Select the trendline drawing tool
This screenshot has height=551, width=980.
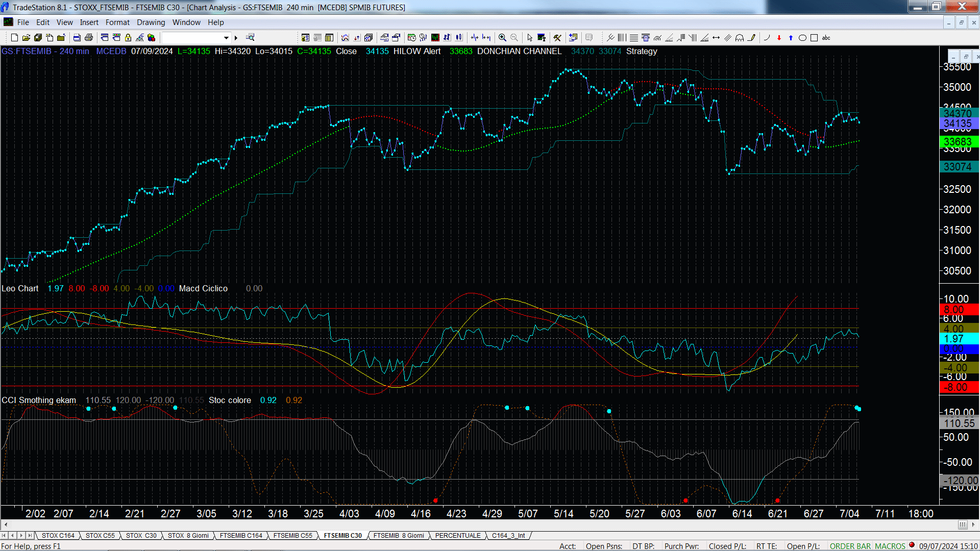[x=610, y=38]
